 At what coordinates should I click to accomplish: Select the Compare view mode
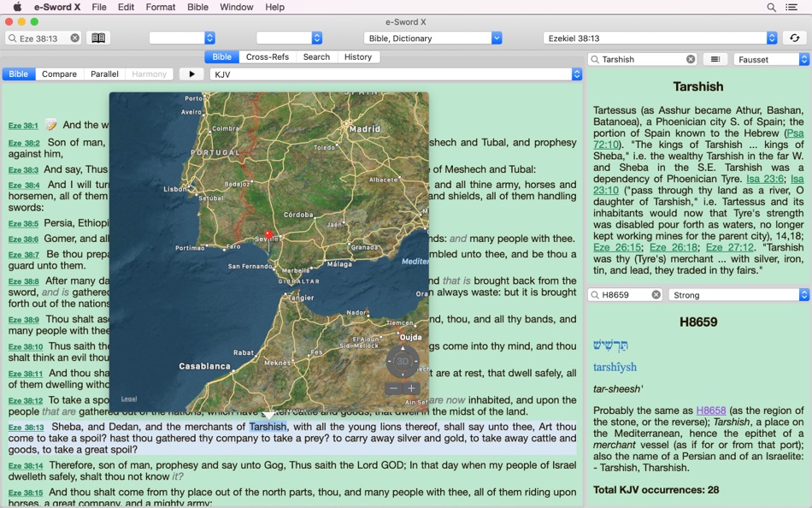(x=59, y=74)
